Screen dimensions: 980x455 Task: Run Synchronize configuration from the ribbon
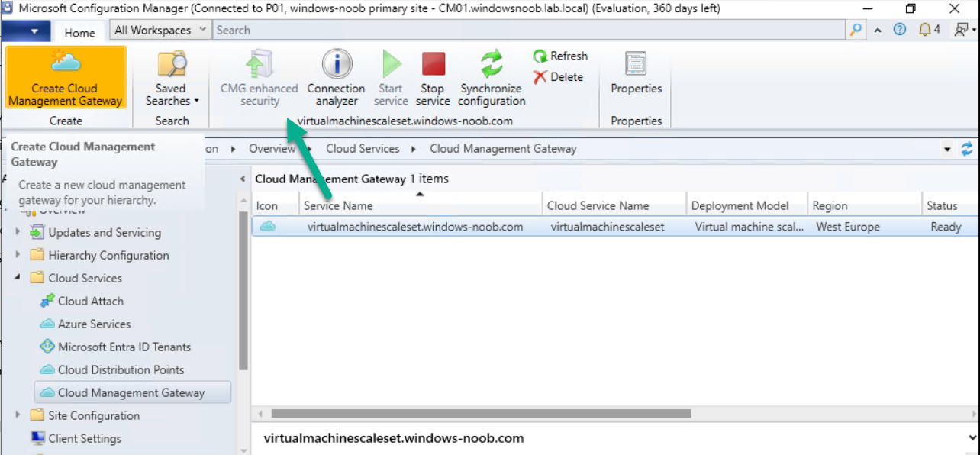[x=492, y=79]
